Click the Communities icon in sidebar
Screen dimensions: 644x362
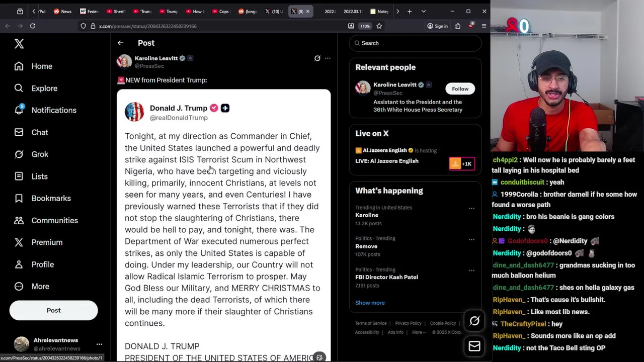pos(19,220)
